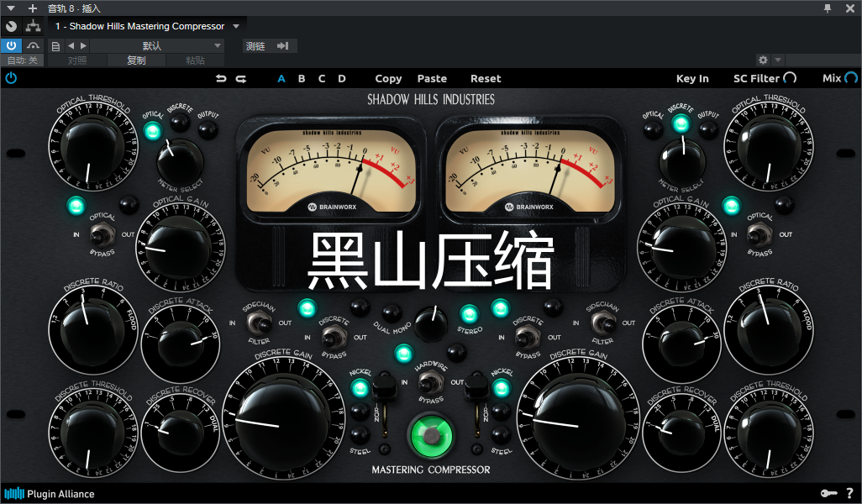Click the left Discrete Gain knob
The image size is (862, 504).
click(x=283, y=420)
